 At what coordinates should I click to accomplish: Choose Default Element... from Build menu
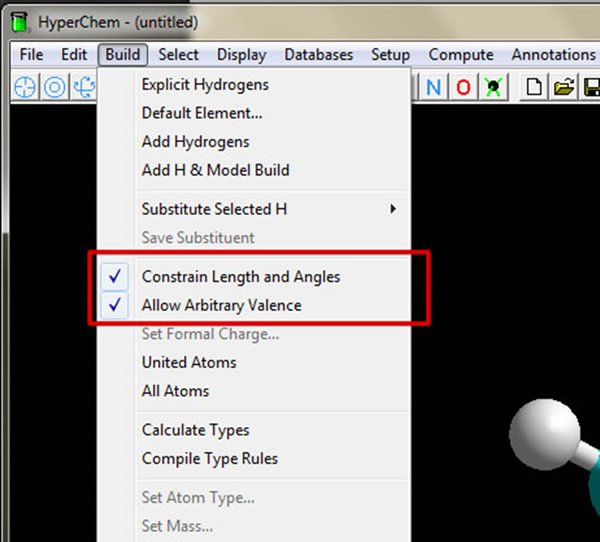click(x=201, y=113)
